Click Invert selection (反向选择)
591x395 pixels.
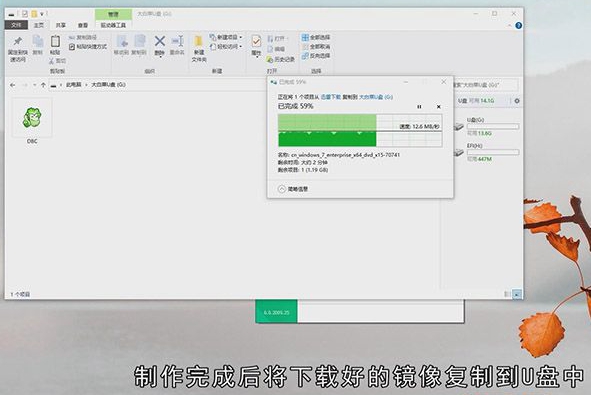click(316, 56)
